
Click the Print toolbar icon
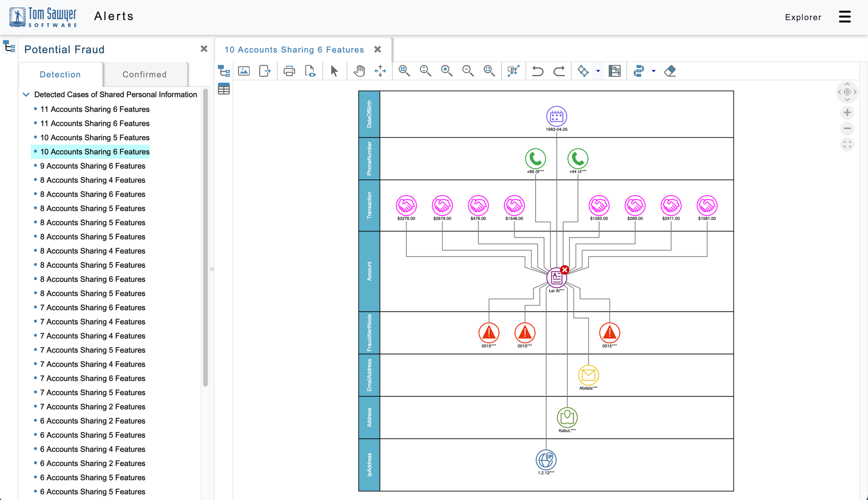289,71
